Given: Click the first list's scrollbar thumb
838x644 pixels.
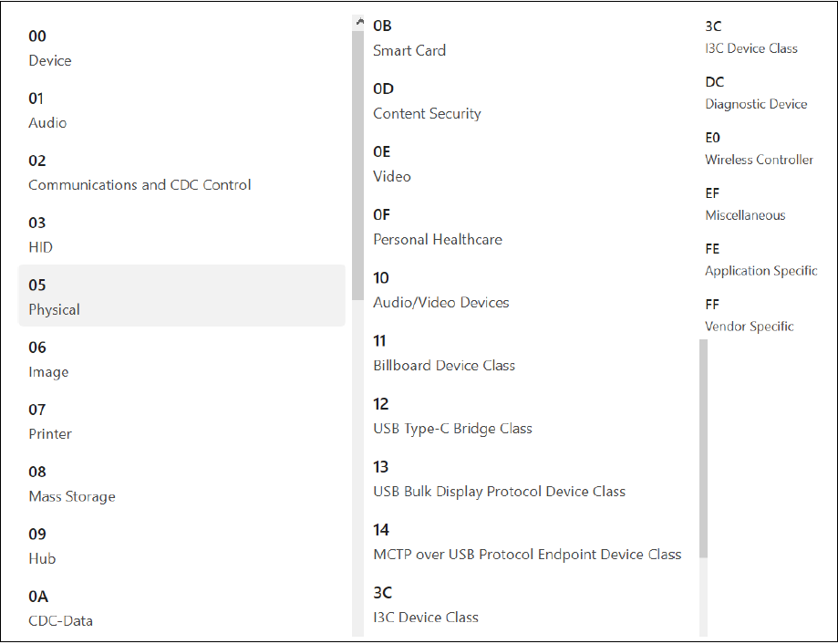Looking at the screenshot, I should 358,166.
